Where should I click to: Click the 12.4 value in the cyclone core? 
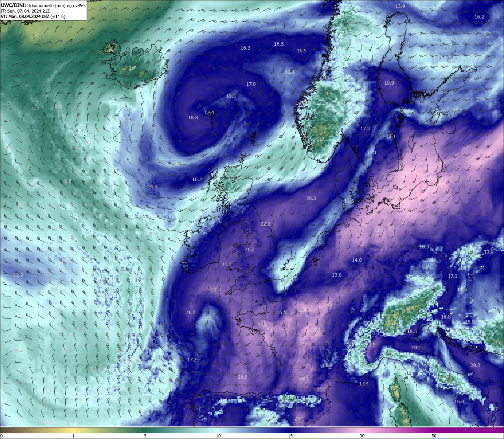click(x=209, y=112)
